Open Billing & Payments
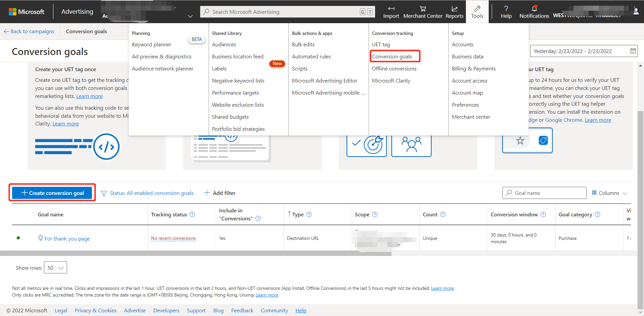 pos(474,68)
